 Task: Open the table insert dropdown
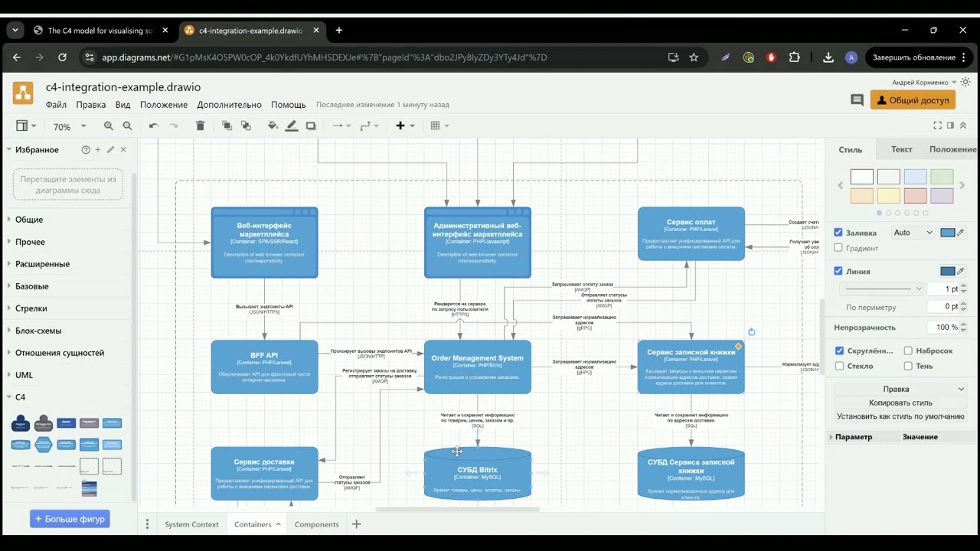point(439,126)
